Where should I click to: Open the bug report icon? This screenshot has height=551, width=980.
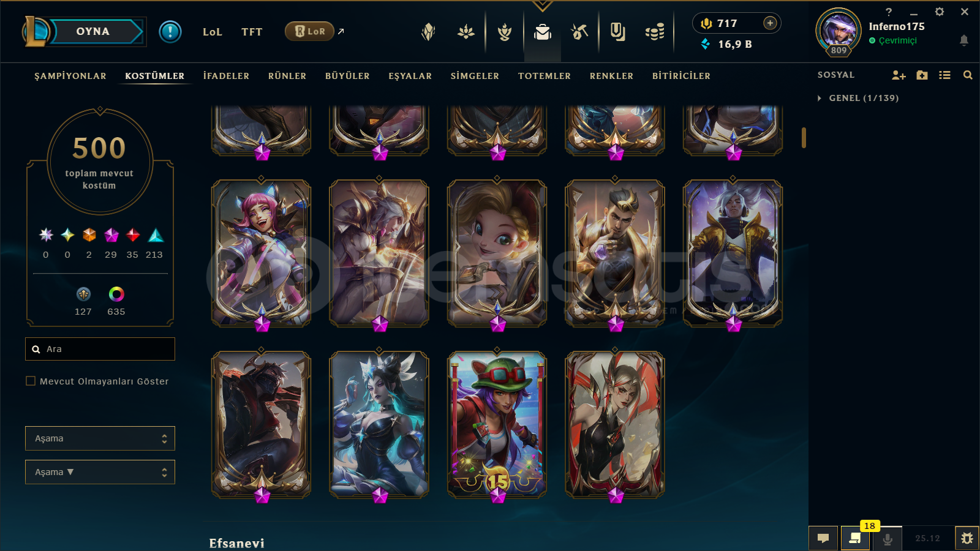(x=967, y=538)
